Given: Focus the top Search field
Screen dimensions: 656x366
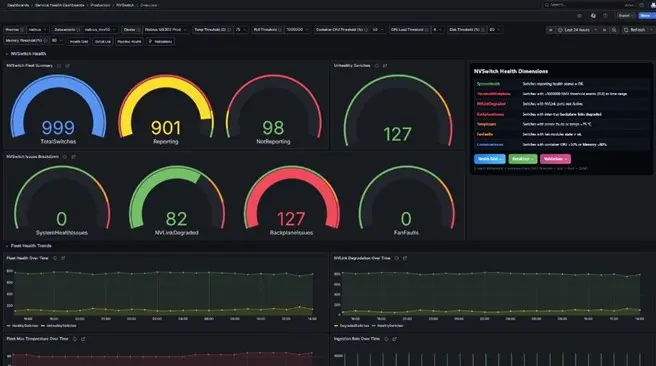Looking at the screenshot, I should [x=589, y=5].
